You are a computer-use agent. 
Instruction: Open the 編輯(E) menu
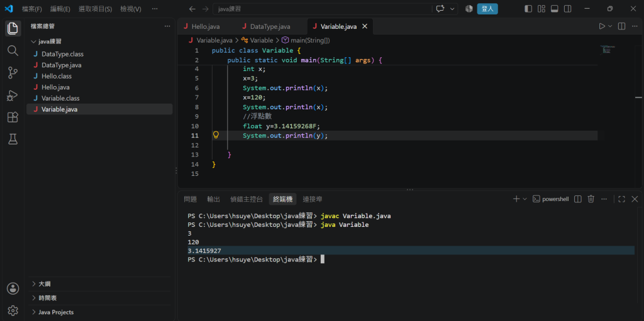pyautogui.click(x=60, y=9)
